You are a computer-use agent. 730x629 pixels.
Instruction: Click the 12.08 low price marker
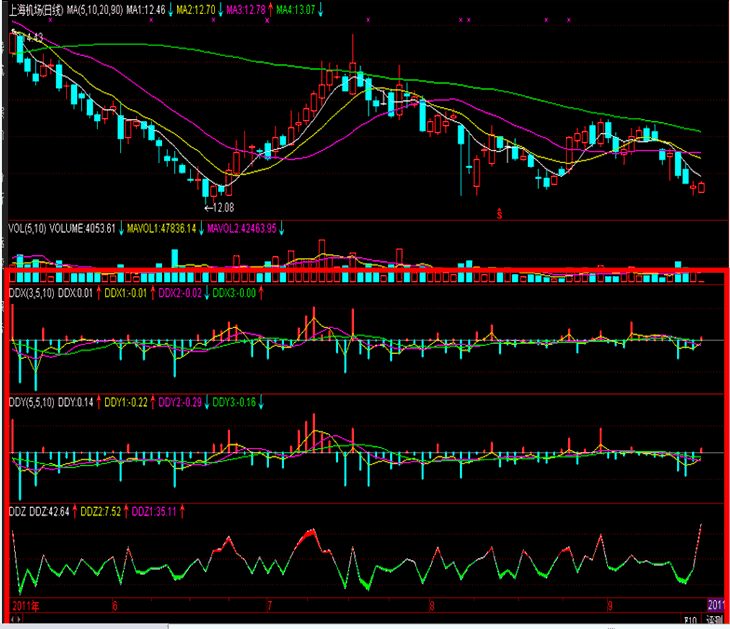click(219, 207)
